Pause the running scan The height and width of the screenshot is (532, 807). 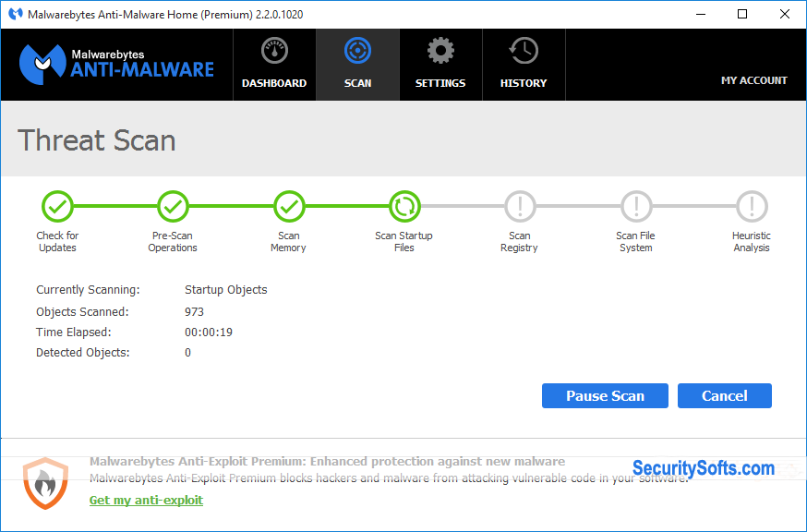[x=606, y=395]
